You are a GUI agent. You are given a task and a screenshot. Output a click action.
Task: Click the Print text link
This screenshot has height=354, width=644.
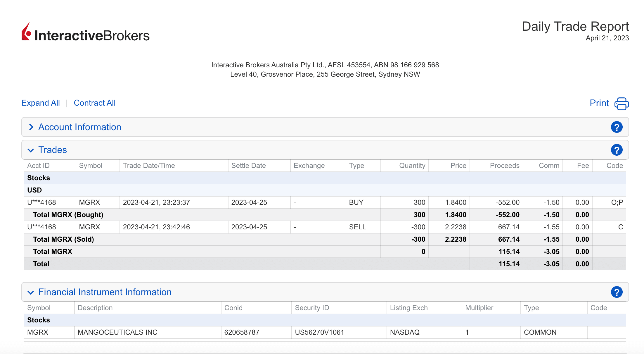coord(599,103)
